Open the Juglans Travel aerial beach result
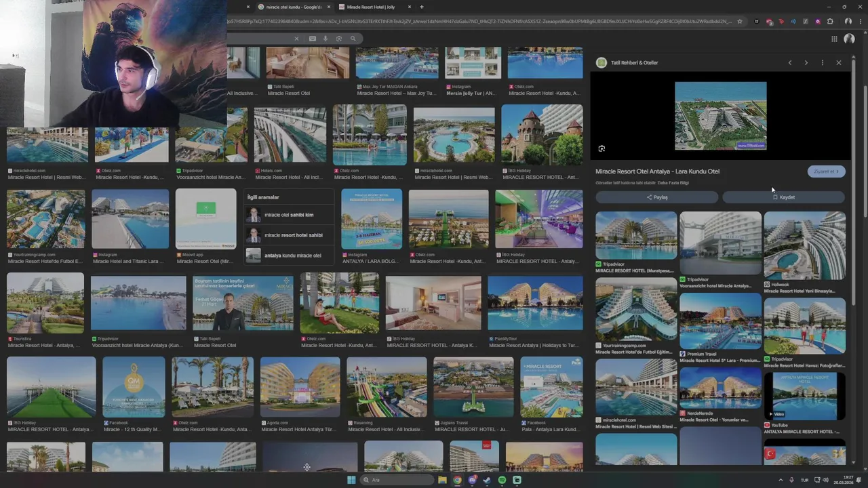The height and width of the screenshot is (488, 868). click(473, 387)
